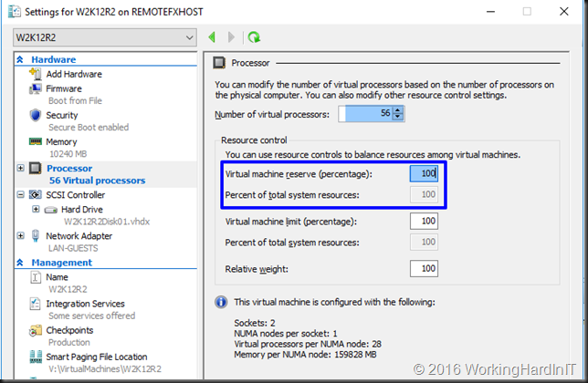The width and height of the screenshot is (588, 383).
Task: Click the Hardware section header
Action: [x=54, y=59]
